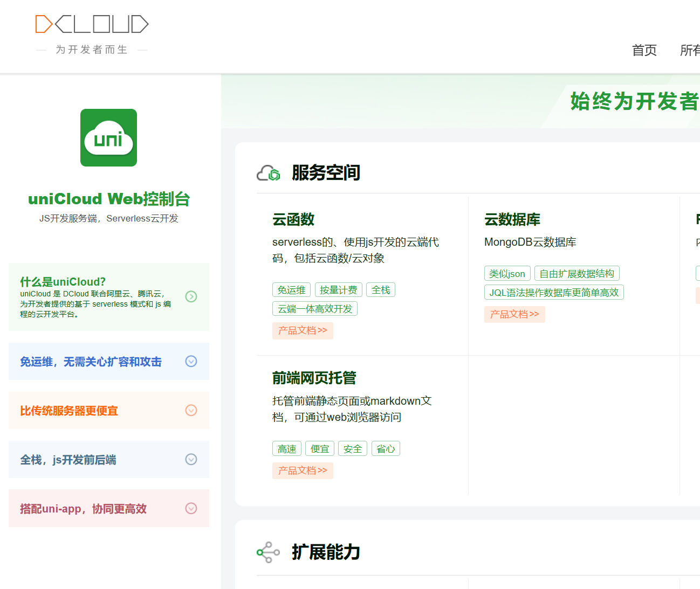The height and width of the screenshot is (589, 700).
Task: Click the MongoDB云数据库 description text
Action: 530,242
